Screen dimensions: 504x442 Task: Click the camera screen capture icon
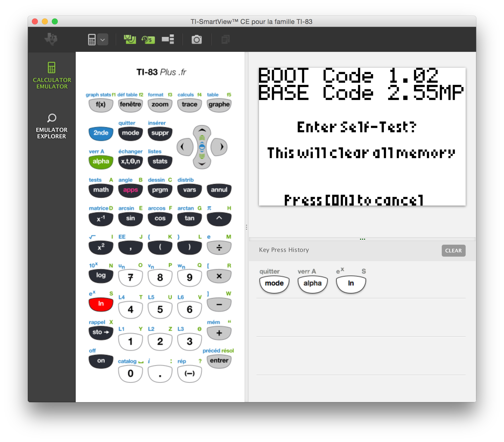(196, 40)
